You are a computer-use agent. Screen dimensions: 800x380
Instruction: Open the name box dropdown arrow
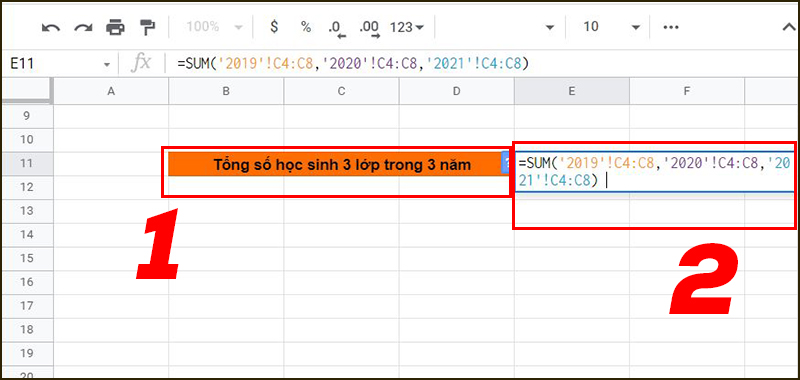click(x=107, y=65)
